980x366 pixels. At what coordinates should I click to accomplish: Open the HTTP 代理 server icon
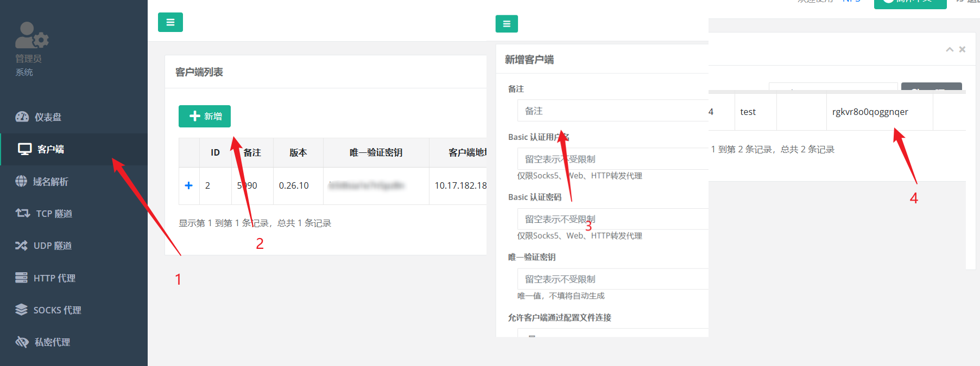[21, 278]
